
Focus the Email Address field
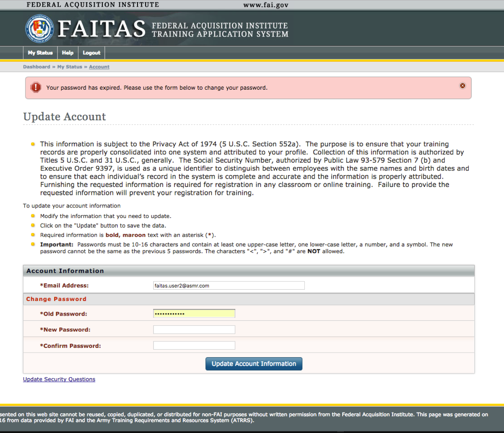(x=229, y=285)
